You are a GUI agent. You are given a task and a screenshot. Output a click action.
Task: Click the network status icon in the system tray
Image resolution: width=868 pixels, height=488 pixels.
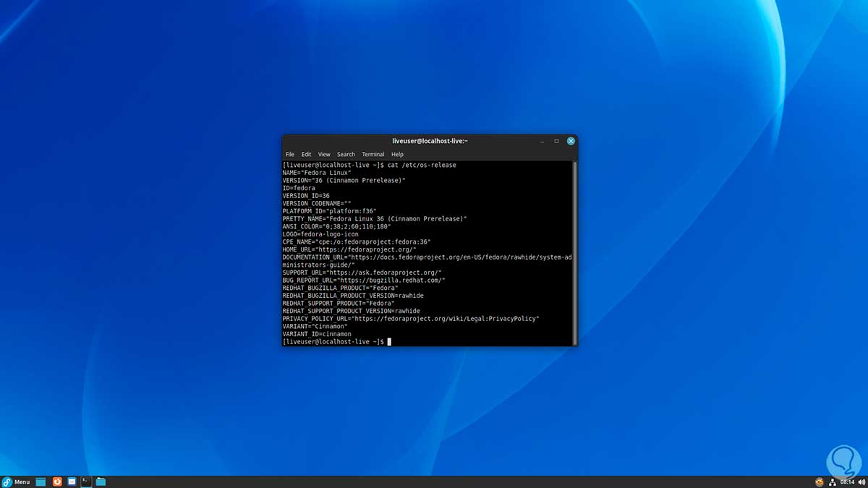pos(833,481)
